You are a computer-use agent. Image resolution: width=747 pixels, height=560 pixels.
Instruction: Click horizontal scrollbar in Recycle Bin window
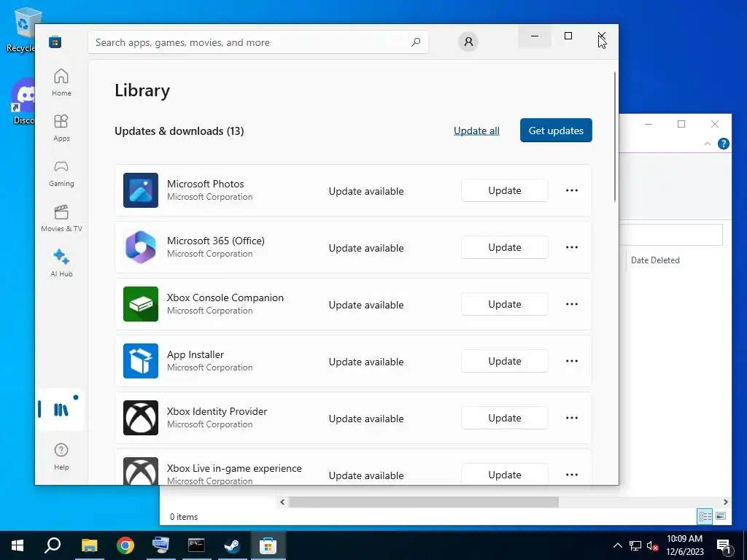[424, 502]
